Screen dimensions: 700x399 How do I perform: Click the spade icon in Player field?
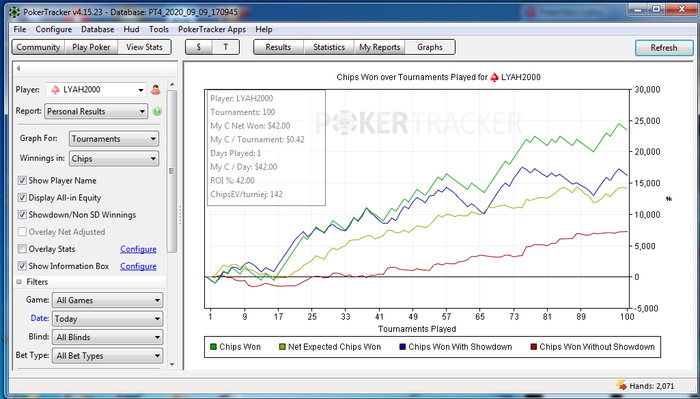click(55, 90)
